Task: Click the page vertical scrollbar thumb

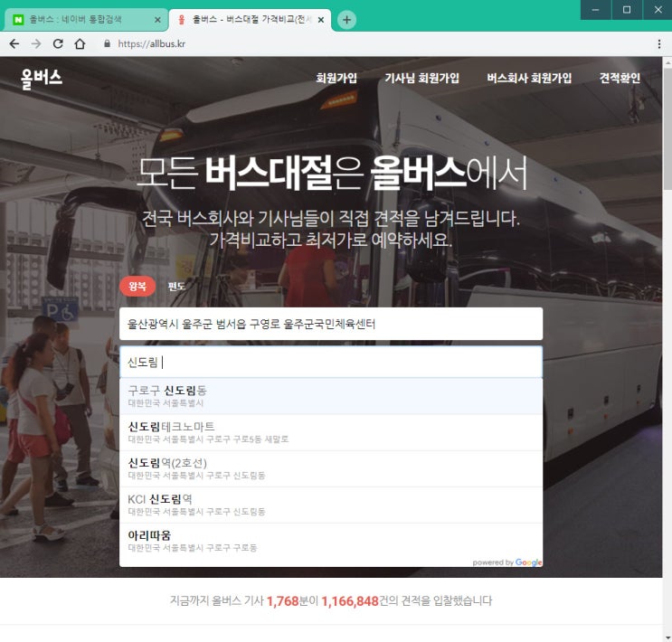Action: click(667, 128)
